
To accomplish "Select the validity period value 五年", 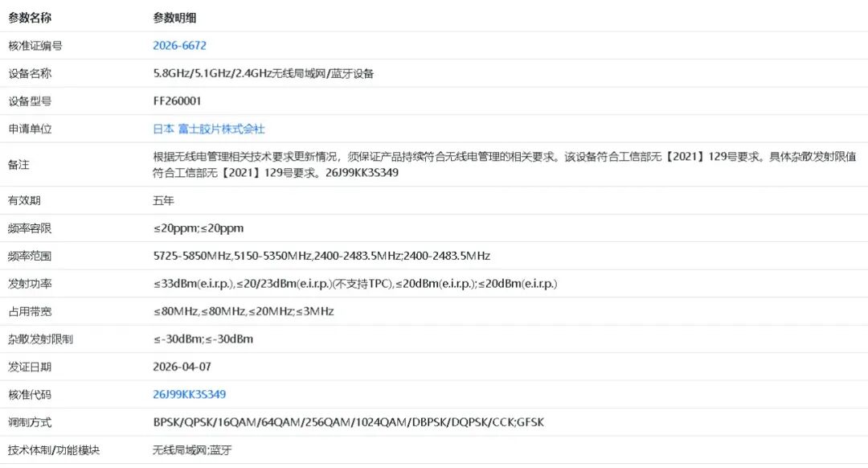I will [x=163, y=200].
